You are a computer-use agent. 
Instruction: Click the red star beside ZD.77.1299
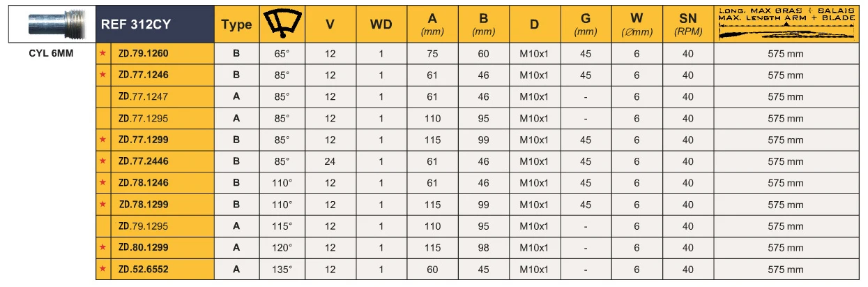click(103, 140)
